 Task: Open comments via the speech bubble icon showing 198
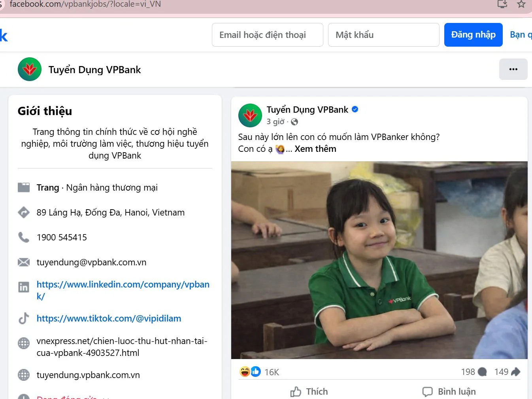[x=482, y=372]
